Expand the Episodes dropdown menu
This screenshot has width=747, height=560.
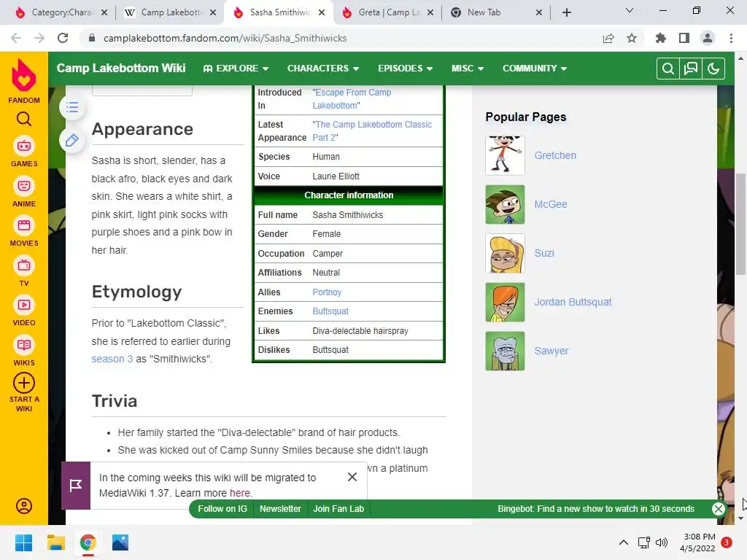click(x=406, y=69)
